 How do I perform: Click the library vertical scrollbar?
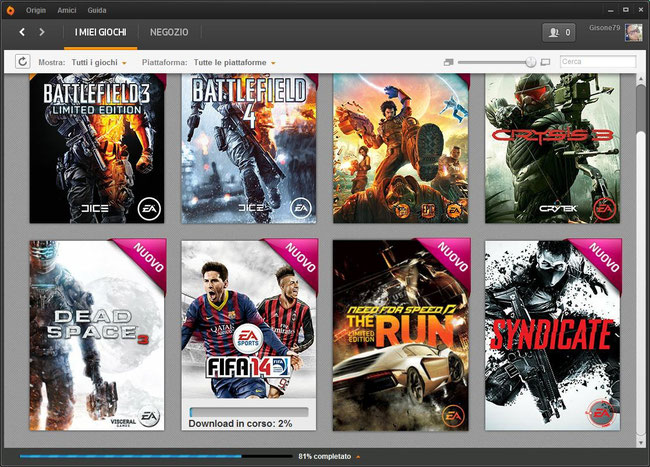click(641, 107)
